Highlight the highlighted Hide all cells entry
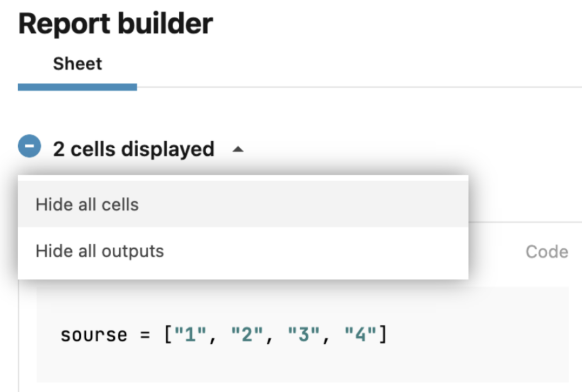Screen dimensions: 582x392 pos(86,204)
